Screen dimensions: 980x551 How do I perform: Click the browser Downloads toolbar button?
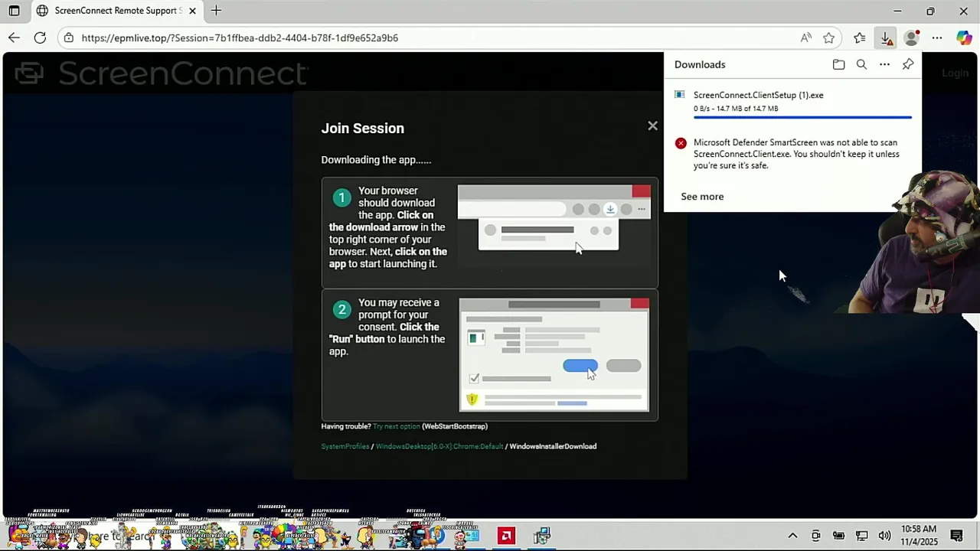[x=886, y=37]
